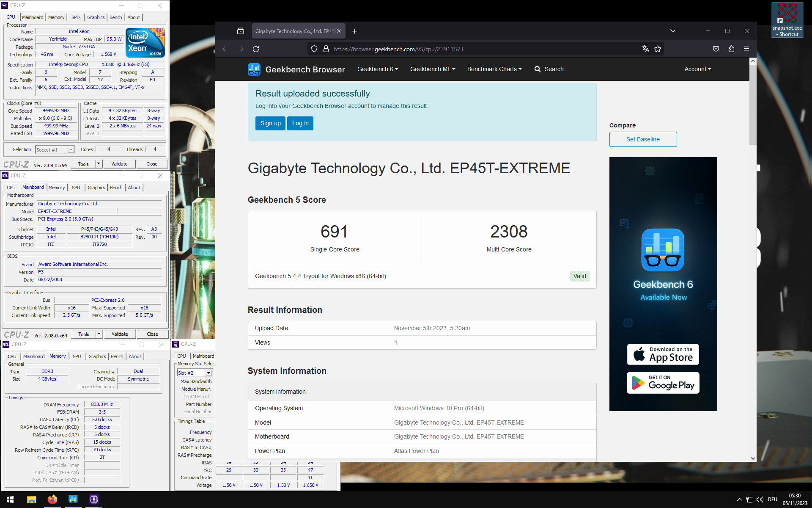Click the Download on the App Store badge
Screen dimensions: 812x508
click(663, 355)
